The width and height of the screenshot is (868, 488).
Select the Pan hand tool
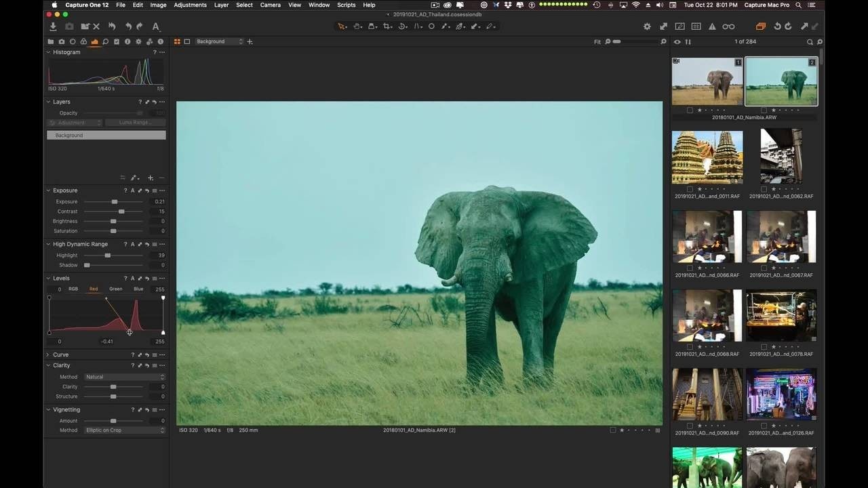357,26
